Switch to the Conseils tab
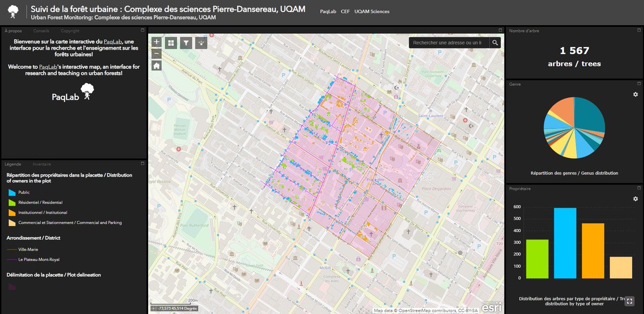This screenshot has width=644, height=314. [41, 31]
